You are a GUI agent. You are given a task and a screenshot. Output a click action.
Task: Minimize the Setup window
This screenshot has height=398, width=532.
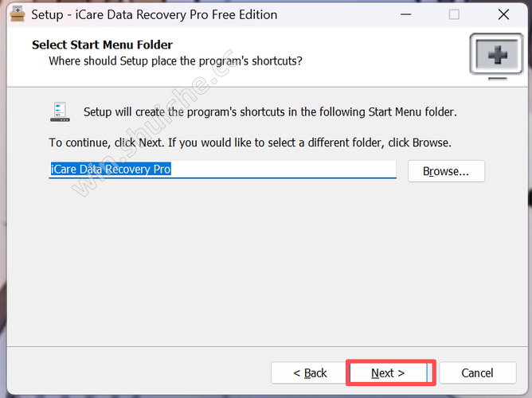(x=405, y=14)
